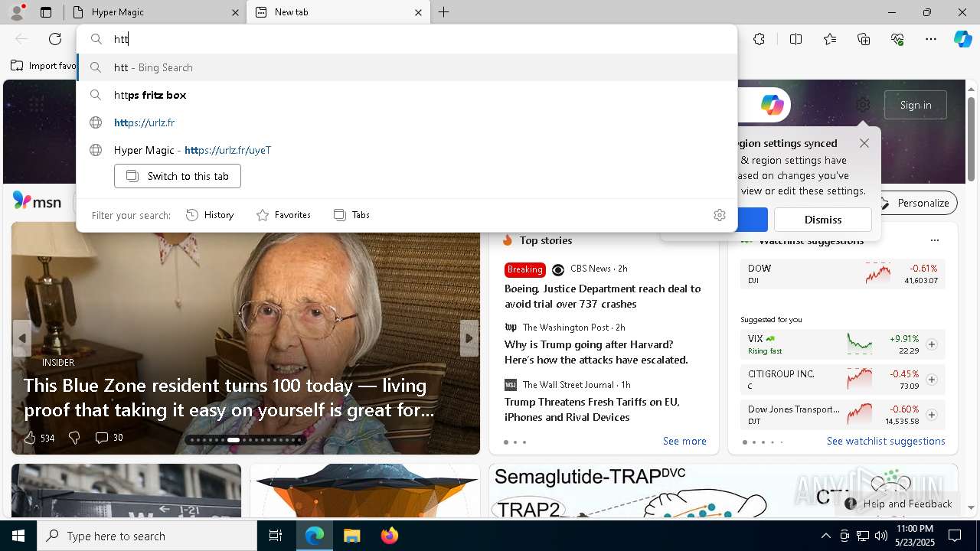Open the Favorites star toolbar icon
This screenshot has height=551, width=980.
pyautogui.click(x=830, y=39)
